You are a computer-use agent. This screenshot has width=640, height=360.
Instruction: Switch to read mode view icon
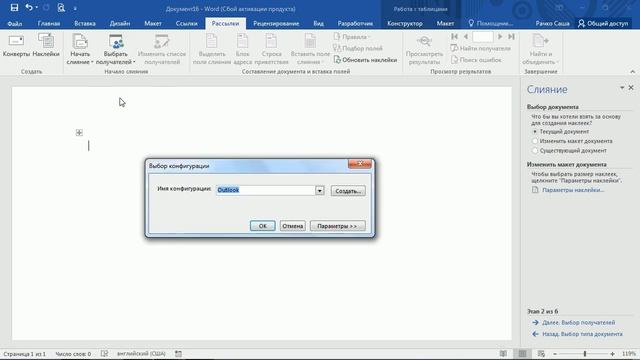[503, 354]
